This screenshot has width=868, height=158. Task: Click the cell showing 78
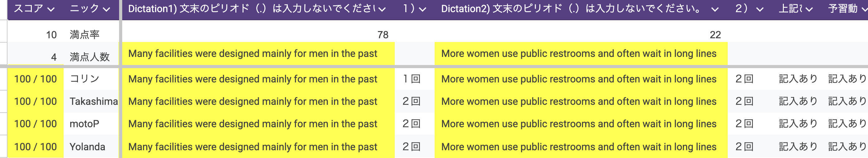point(383,35)
